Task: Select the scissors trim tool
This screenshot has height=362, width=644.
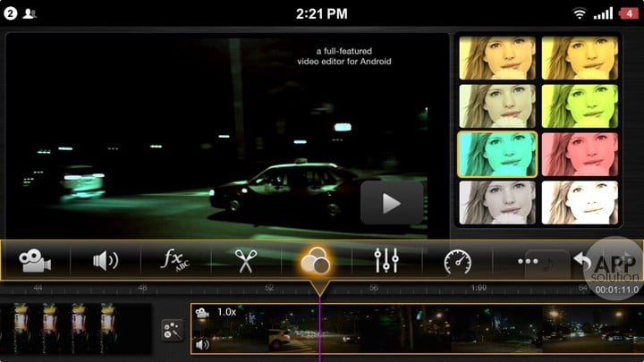Action: [246, 261]
